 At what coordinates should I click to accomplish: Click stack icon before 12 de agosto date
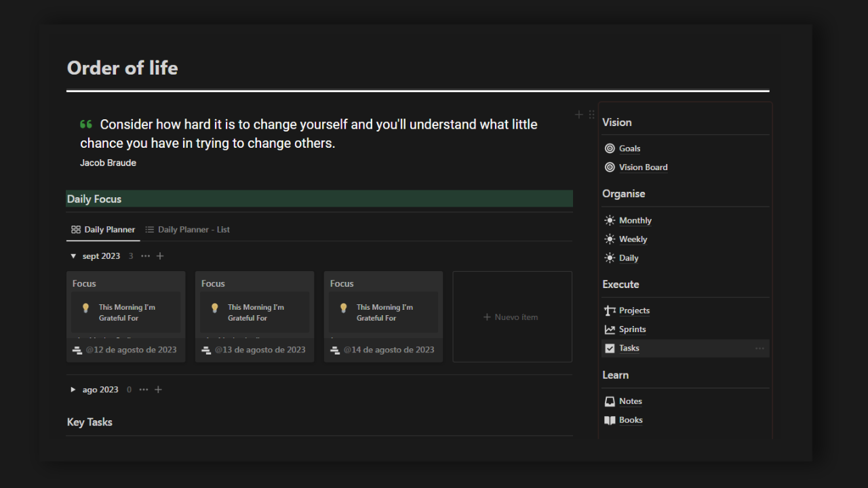(x=77, y=350)
